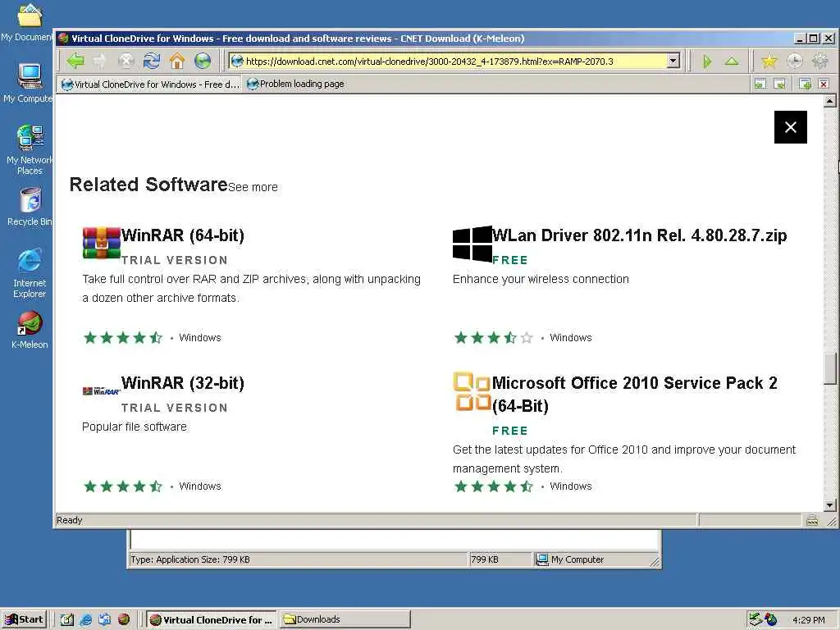Screen dimensions: 840x630
Task: Open My Documents desktop icon
Action: [x=29, y=21]
